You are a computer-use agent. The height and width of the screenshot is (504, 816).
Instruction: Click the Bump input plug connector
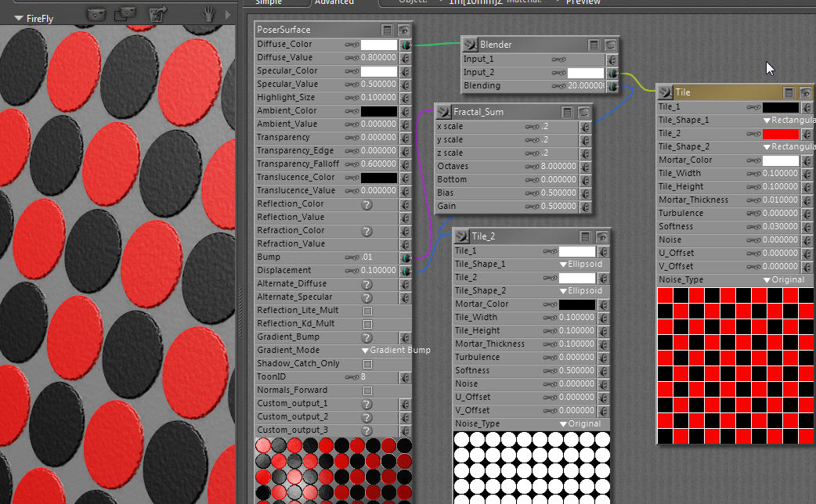(406, 257)
